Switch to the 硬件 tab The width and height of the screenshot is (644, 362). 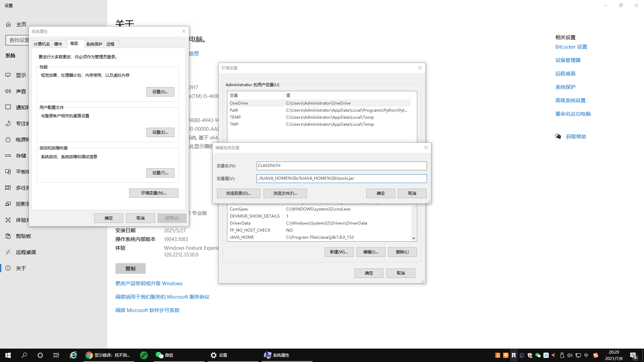pyautogui.click(x=58, y=44)
